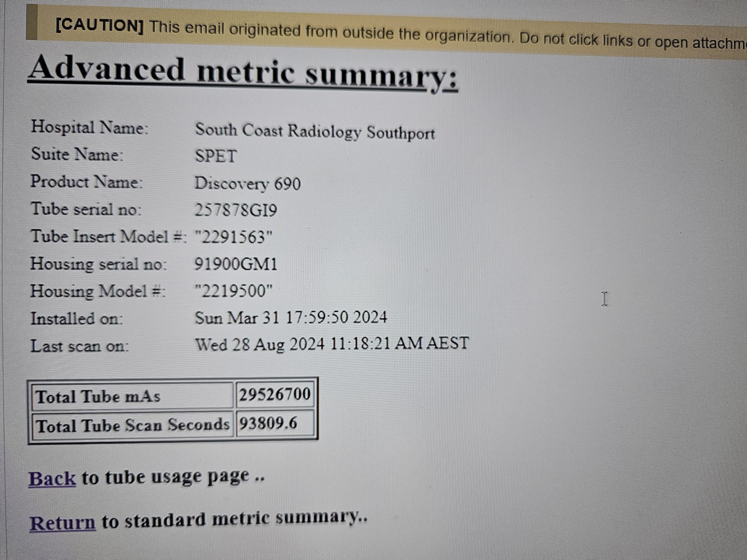Select the Product Name label

(x=87, y=182)
